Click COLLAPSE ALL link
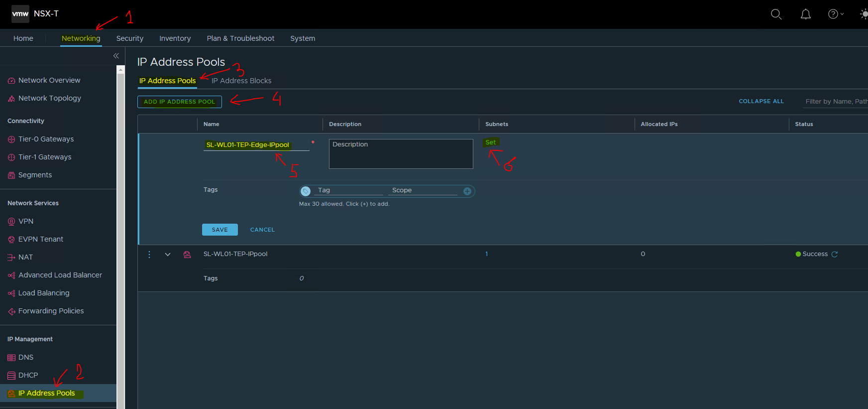868x409 pixels. [x=761, y=101]
